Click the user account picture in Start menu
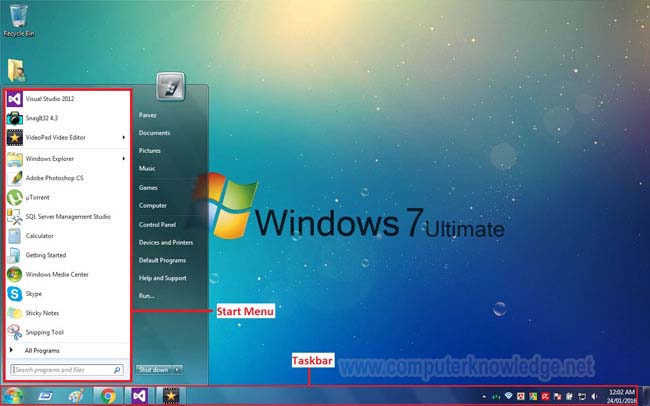 click(170, 87)
